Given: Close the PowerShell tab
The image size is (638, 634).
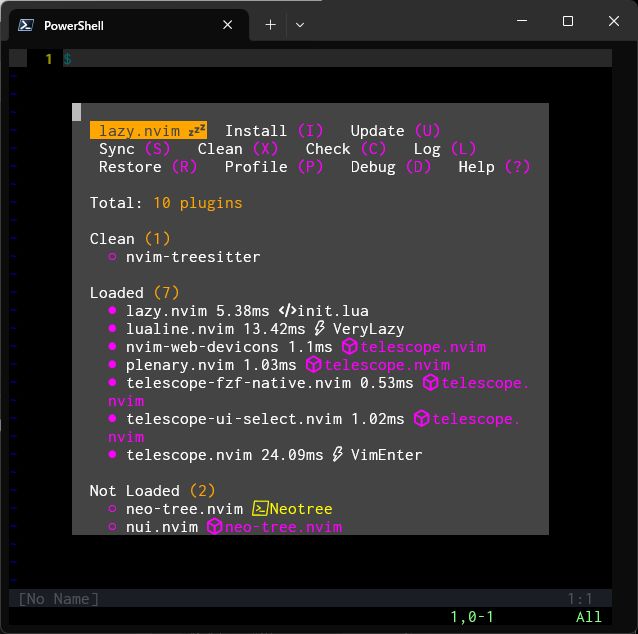Looking at the screenshot, I should 228,25.
